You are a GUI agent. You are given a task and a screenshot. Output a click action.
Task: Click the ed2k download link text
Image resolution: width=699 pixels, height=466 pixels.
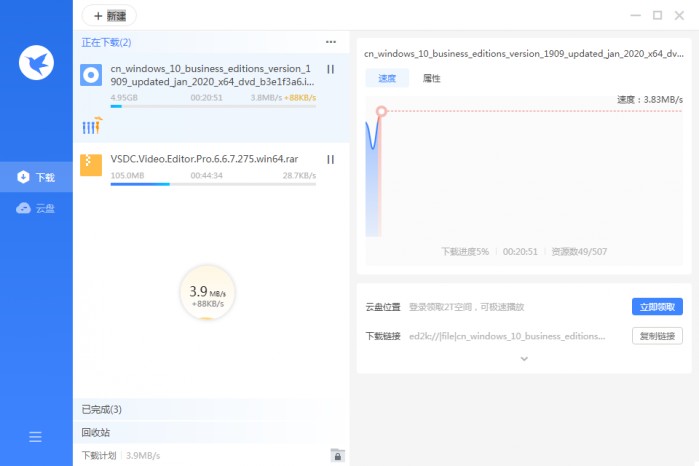507,336
